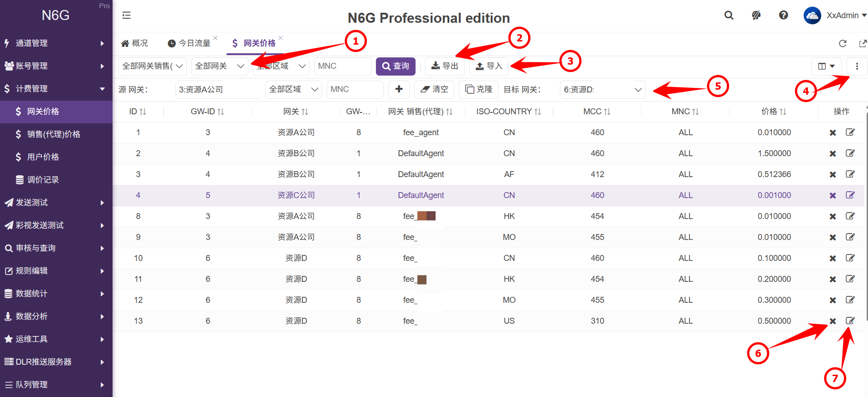Expand the 通道管理 sidebar menu

tap(56, 43)
